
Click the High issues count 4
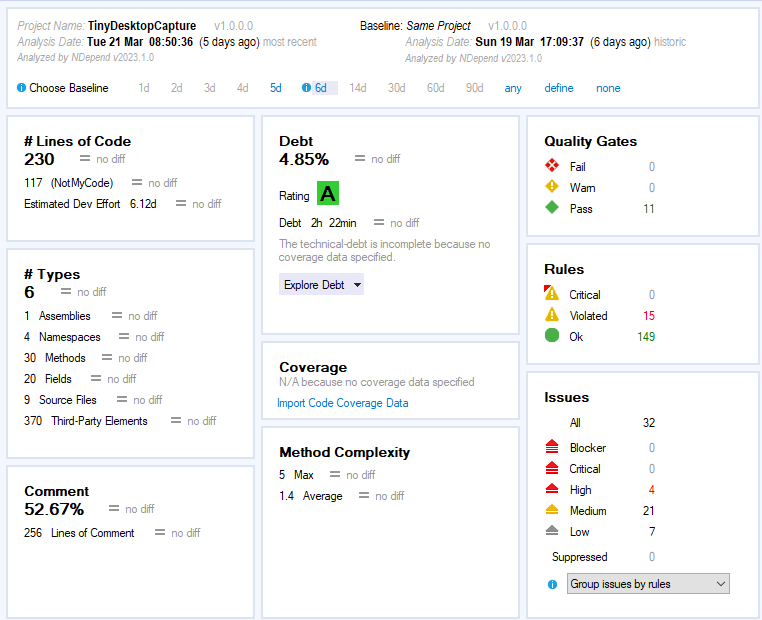pos(652,490)
